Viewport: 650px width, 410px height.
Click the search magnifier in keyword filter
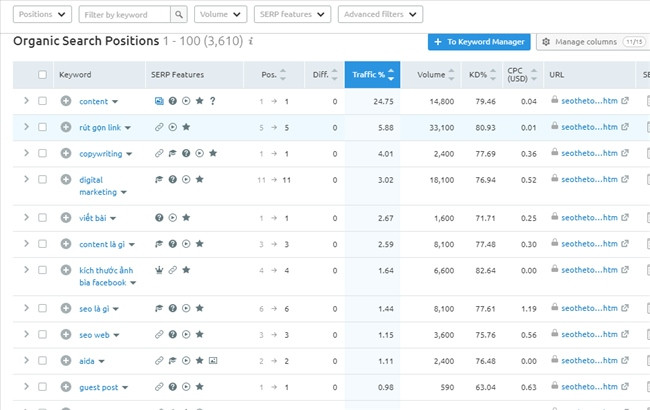coord(178,15)
